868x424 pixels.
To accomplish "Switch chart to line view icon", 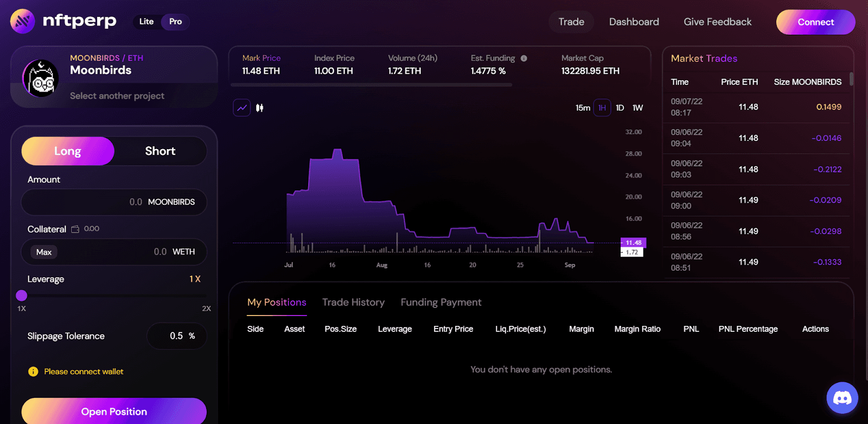I will [242, 108].
